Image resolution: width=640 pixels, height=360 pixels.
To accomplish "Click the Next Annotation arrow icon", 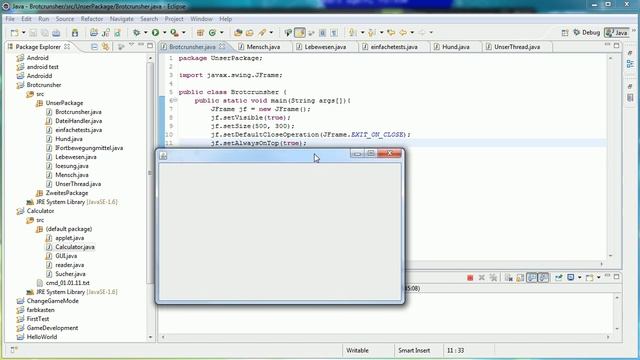I will pos(353,33).
